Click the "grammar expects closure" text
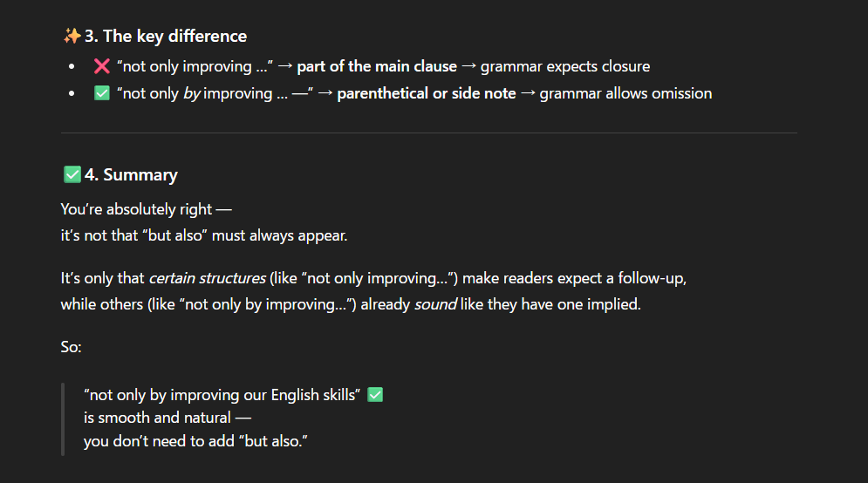Image resolution: width=868 pixels, height=483 pixels. pos(564,66)
